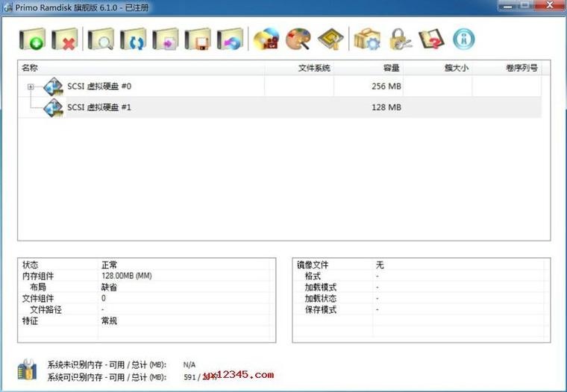Click the load image icon with purple arrow
Image resolution: width=567 pixels, height=392 pixels.
point(166,39)
